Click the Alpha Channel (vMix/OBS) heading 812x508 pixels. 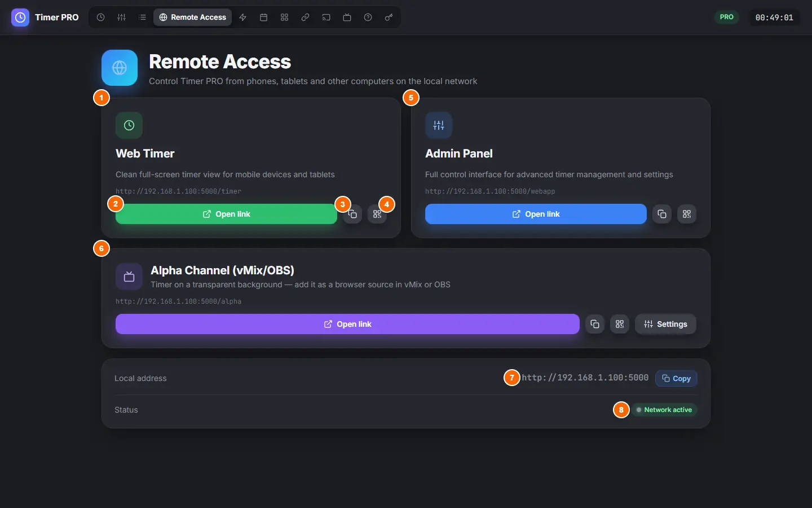coord(222,270)
